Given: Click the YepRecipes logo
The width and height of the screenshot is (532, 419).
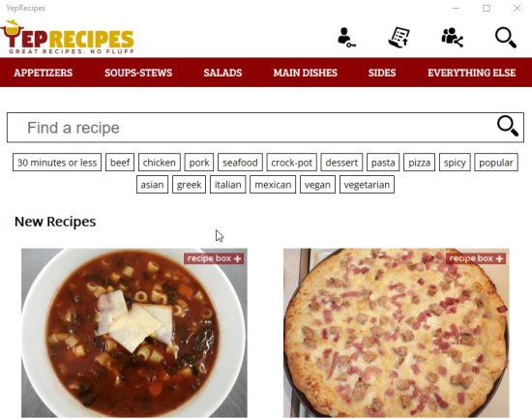Looking at the screenshot, I should [x=68, y=38].
